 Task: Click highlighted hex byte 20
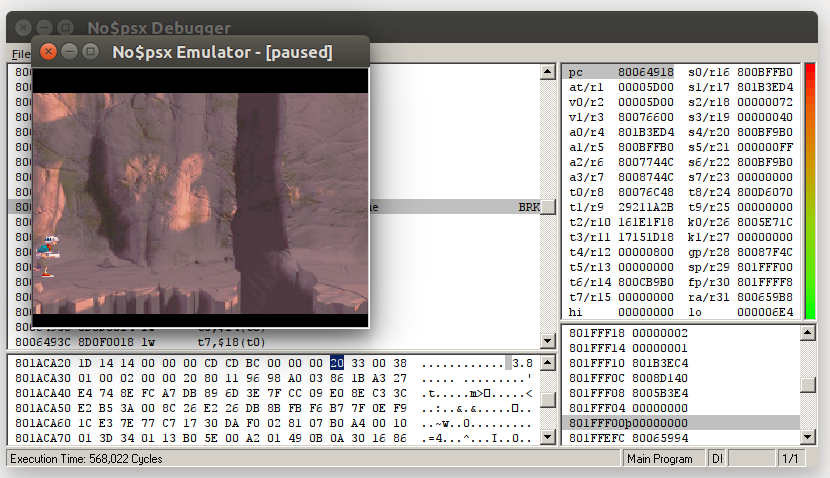(x=337, y=363)
